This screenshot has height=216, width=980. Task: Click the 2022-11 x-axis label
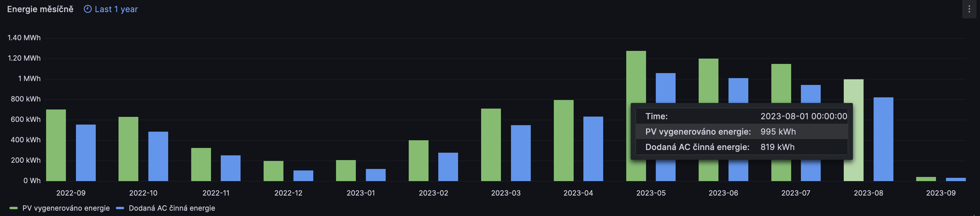[216, 193]
